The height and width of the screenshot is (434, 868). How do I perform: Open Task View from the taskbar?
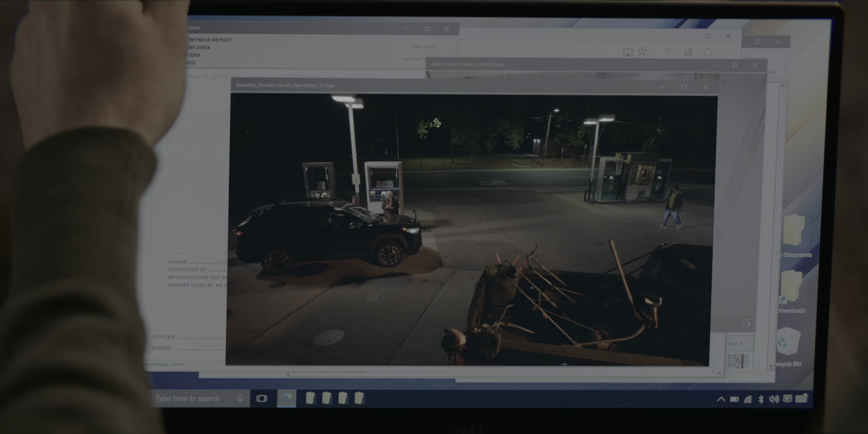pos(262,399)
